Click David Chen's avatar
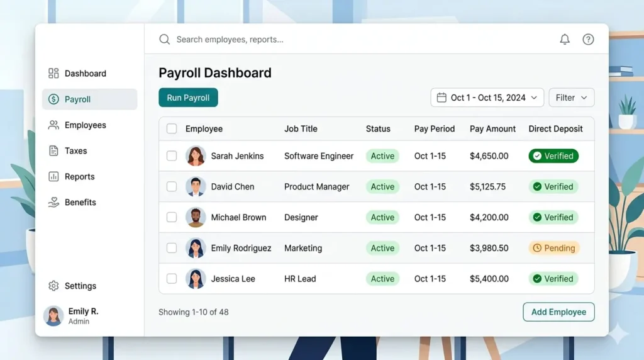This screenshot has width=644, height=360. point(196,186)
